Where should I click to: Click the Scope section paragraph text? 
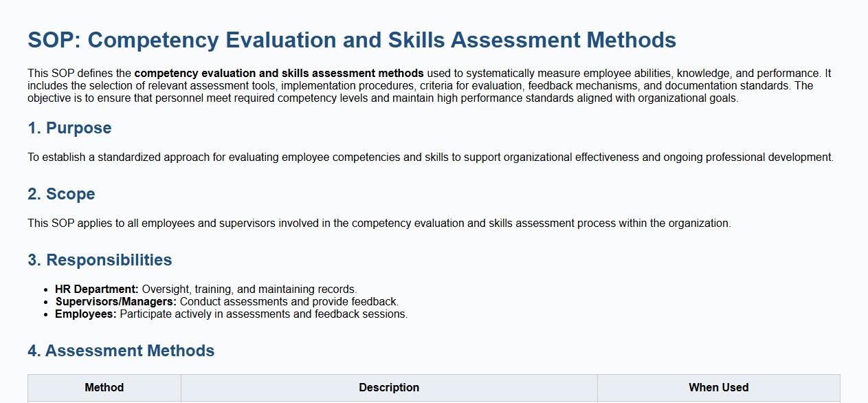379,224
